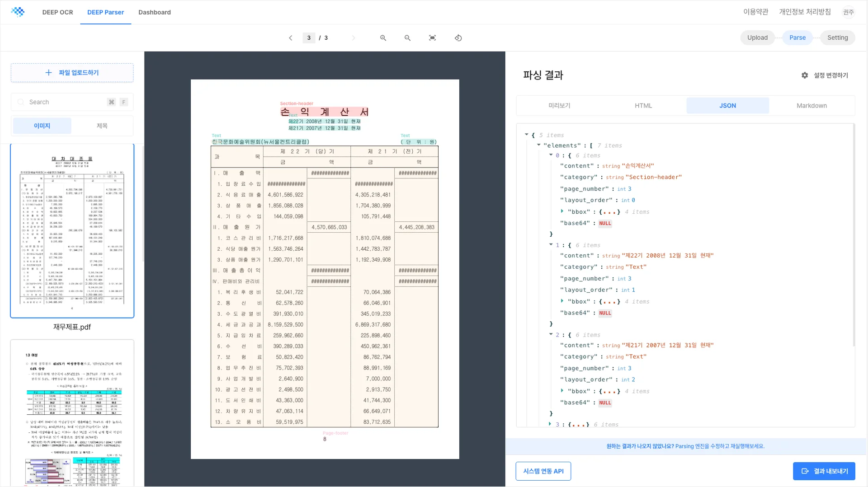Switch to the 제목 view toggle
Screen dimensions: 868x487
tap(102, 126)
